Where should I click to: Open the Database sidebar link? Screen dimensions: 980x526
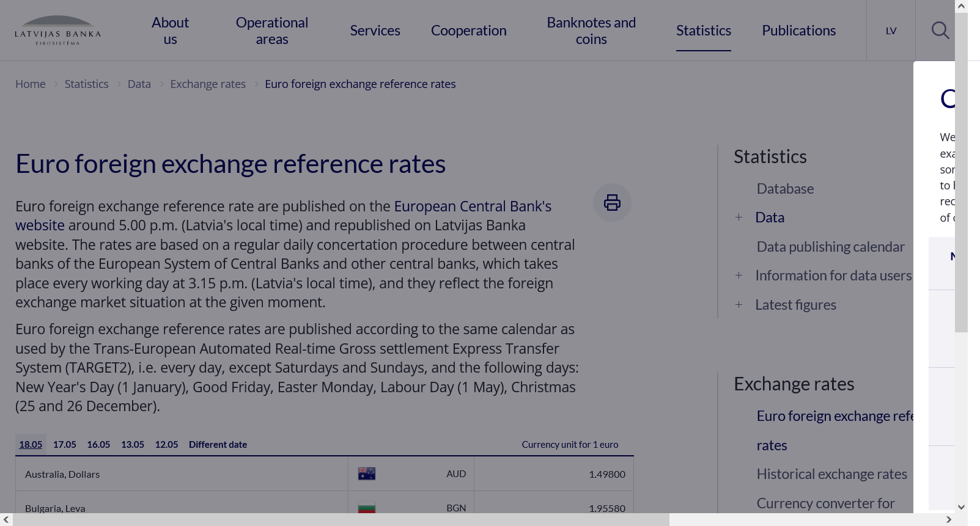pyautogui.click(x=785, y=189)
